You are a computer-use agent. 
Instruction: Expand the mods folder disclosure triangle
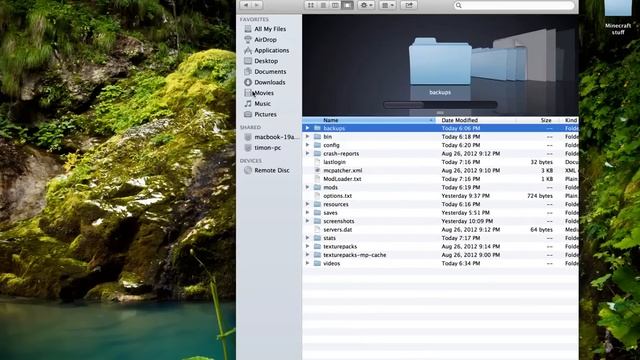[308, 187]
